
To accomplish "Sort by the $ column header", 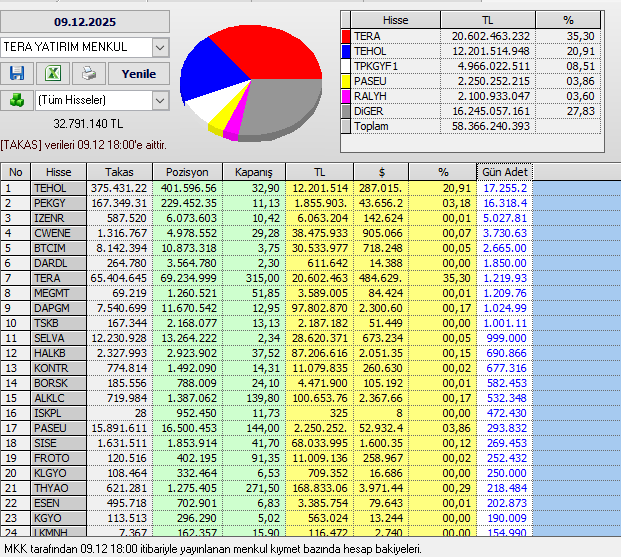I will 381,172.
